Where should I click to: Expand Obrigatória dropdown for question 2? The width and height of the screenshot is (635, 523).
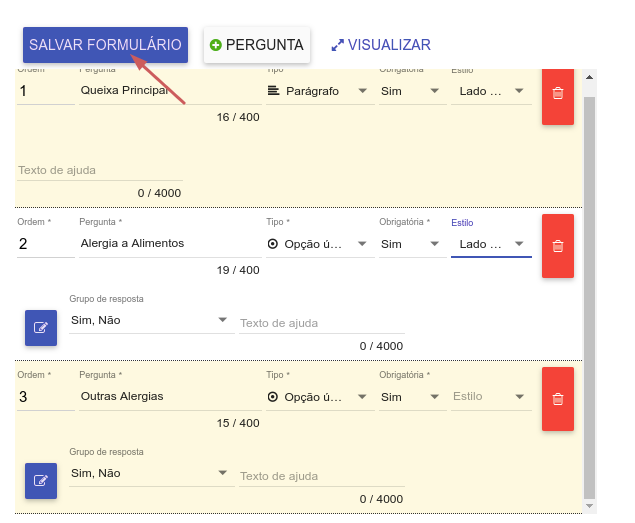pos(434,244)
